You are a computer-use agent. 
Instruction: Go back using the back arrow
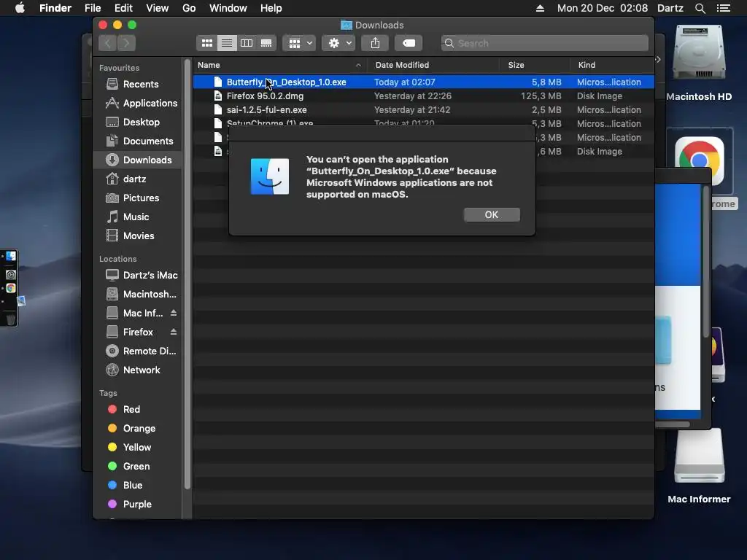coord(108,43)
